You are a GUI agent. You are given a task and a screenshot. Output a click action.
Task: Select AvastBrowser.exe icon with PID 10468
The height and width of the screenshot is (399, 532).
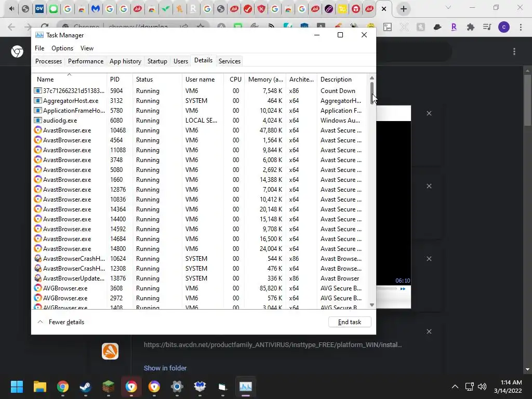tap(37, 130)
